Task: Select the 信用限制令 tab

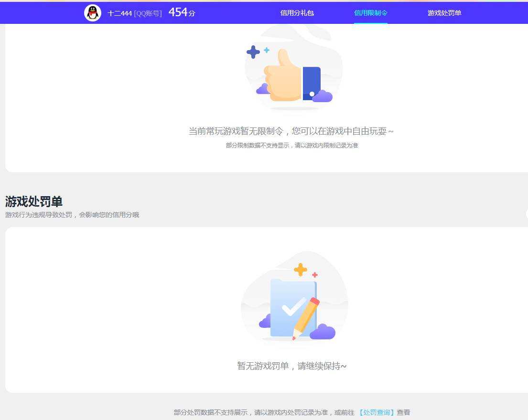Action: click(x=370, y=13)
